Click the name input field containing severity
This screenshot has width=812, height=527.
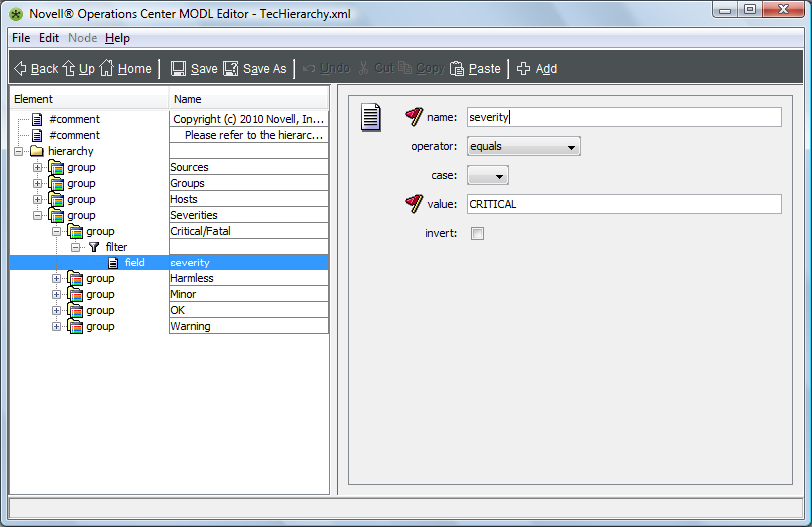[x=624, y=117]
